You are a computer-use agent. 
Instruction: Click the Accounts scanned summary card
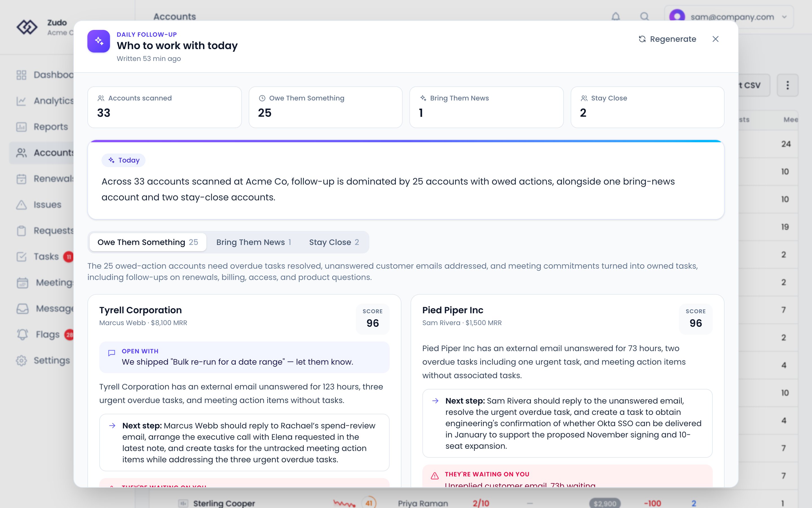(x=164, y=107)
